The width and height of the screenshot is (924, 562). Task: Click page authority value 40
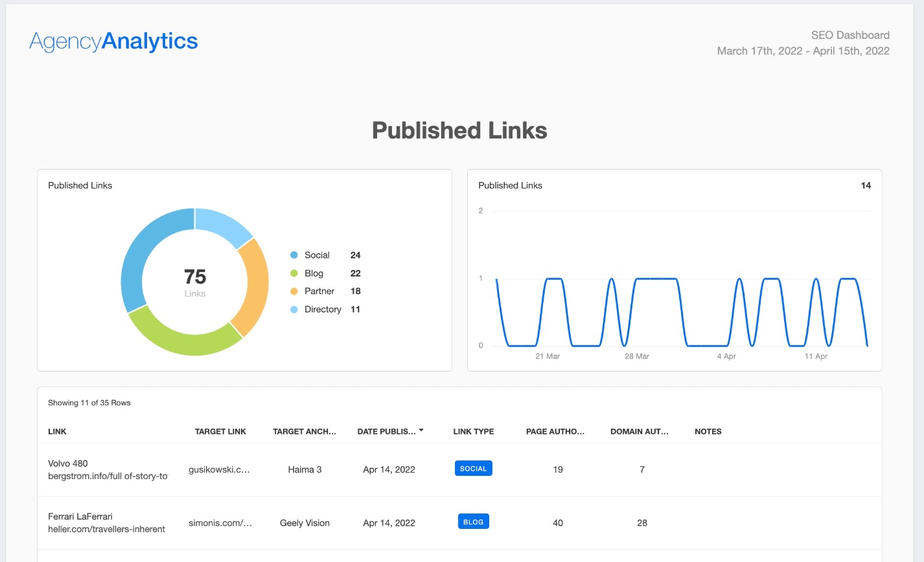click(558, 523)
